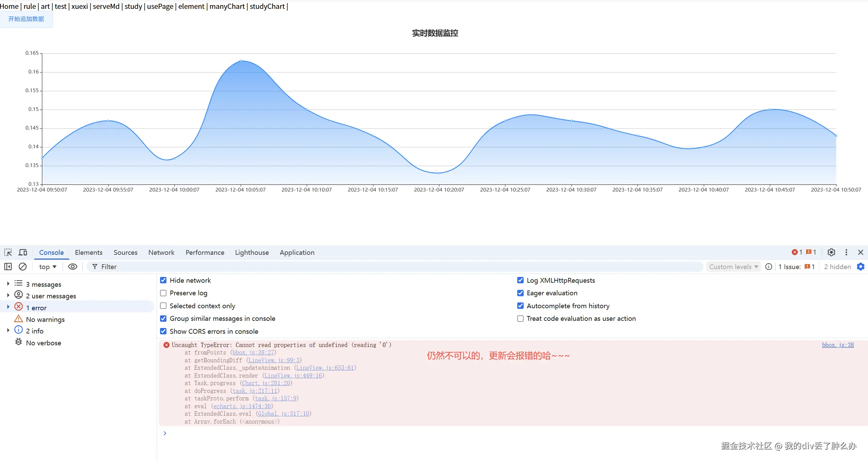Open the bbox.js:38 source link
The height and width of the screenshot is (462, 868).
click(838, 345)
